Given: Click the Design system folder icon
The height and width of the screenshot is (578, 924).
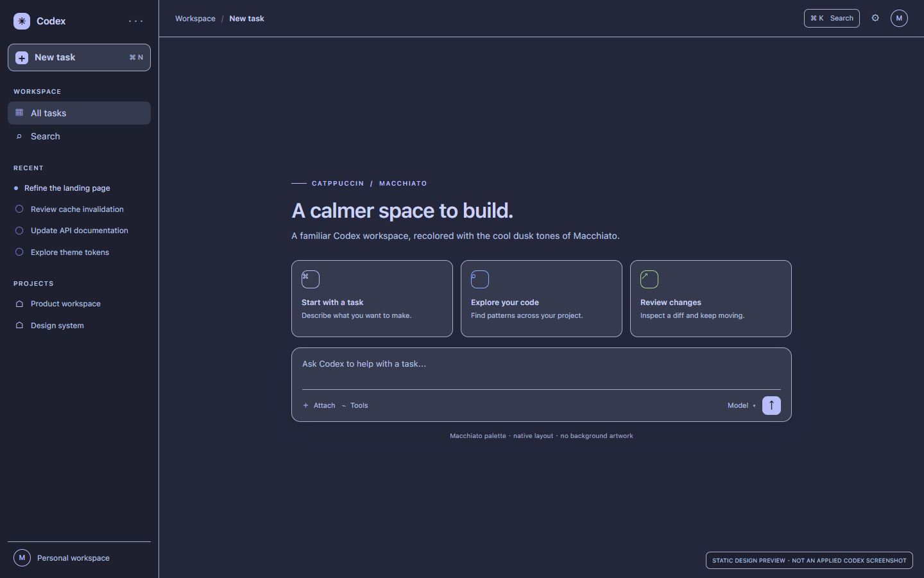Looking at the screenshot, I should click(x=19, y=326).
